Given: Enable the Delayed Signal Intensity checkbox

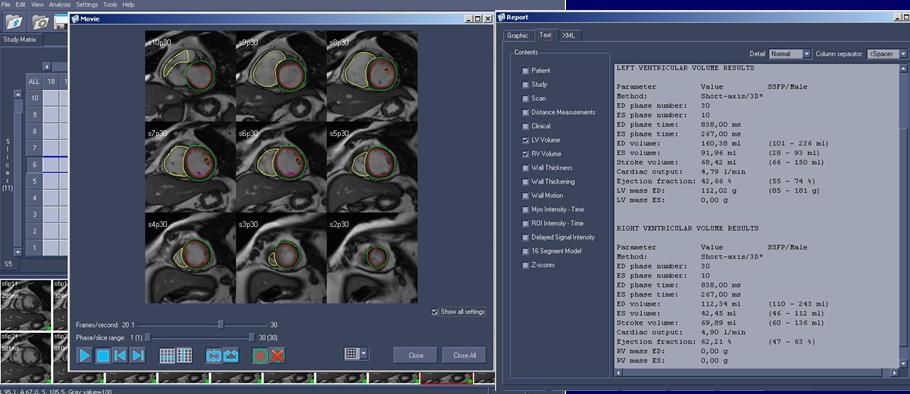Looking at the screenshot, I should 525,237.
